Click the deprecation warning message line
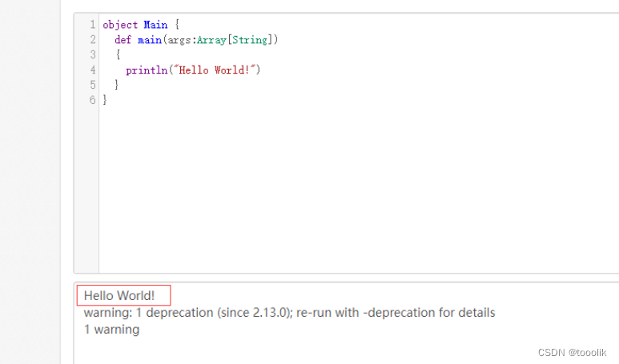The height and width of the screenshot is (364, 619). point(289,313)
